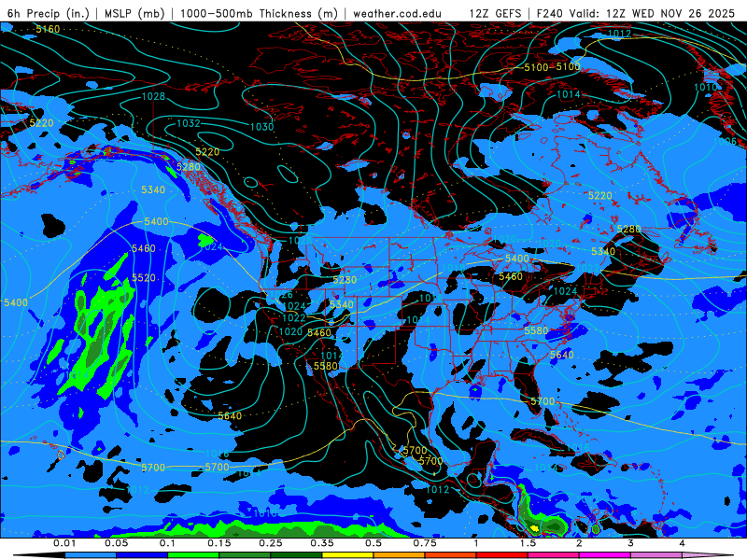Click the 1012 isobar label near Central America

[437, 489]
